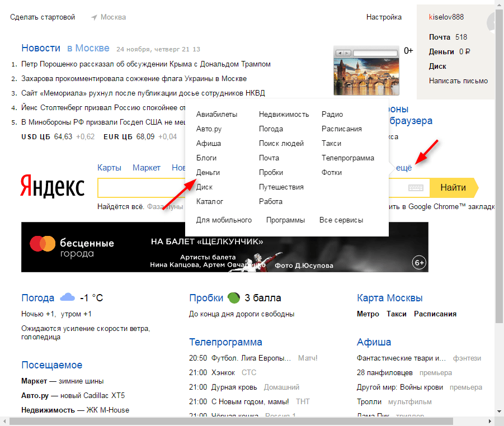Select Почта in the services popup
The height and width of the screenshot is (426, 504).
[x=269, y=158]
